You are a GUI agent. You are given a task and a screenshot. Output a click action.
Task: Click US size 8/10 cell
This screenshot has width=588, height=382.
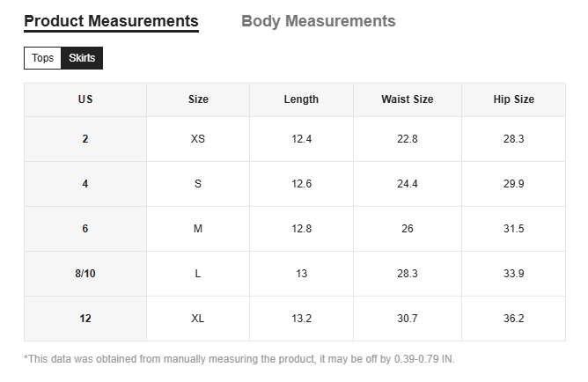point(85,274)
